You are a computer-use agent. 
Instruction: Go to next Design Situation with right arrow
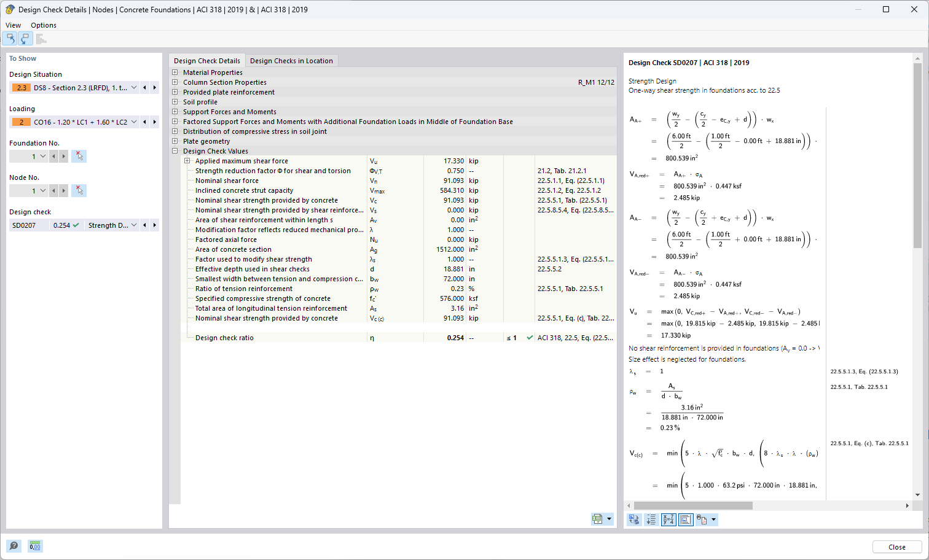pos(155,88)
